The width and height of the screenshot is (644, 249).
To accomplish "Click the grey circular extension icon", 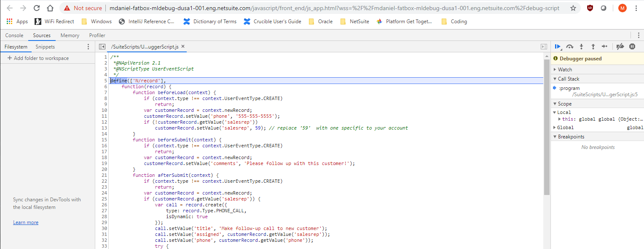I will tap(604, 8).
